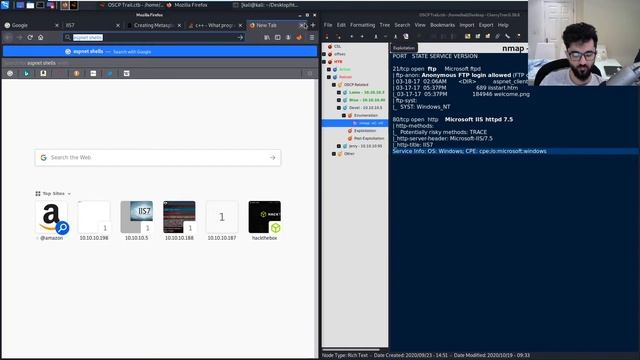Collapse the OSCP Related node
The image size is (640, 360).
pyautogui.click(x=334, y=84)
